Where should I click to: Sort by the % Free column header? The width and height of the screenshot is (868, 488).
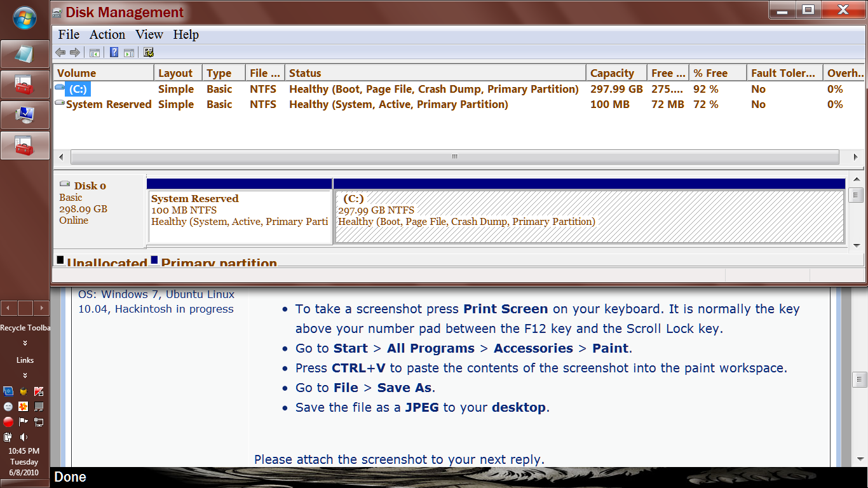[x=718, y=73]
